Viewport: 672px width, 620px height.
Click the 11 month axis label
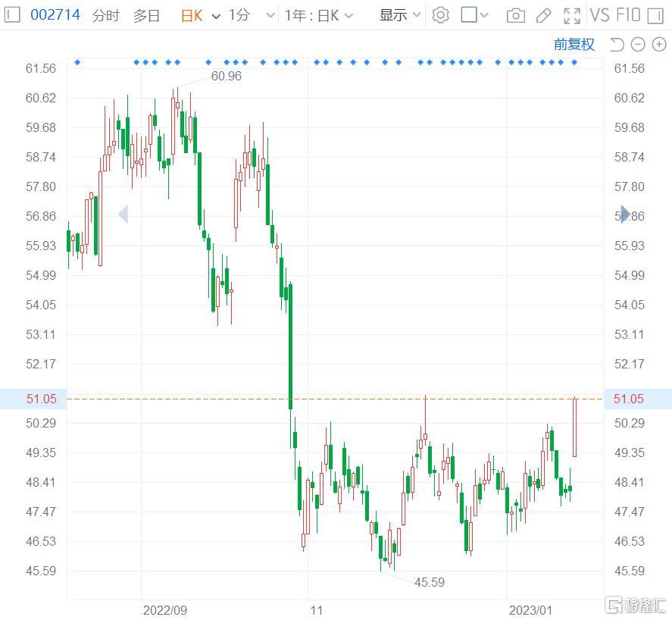(316, 610)
